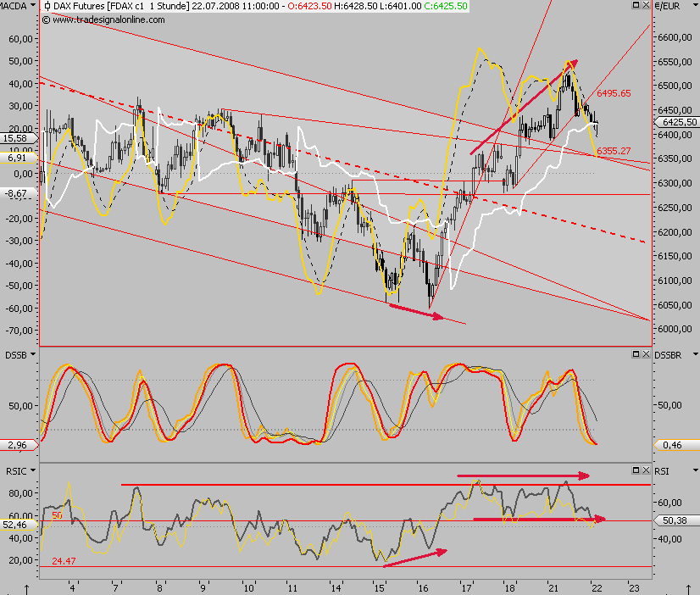Viewport: 700px width, 595px height.
Task: Click the up arrow at bottom-right corner
Action: 688,590
